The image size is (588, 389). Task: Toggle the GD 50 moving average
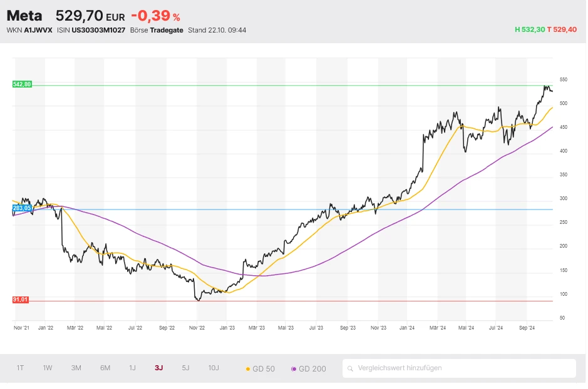(260, 369)
